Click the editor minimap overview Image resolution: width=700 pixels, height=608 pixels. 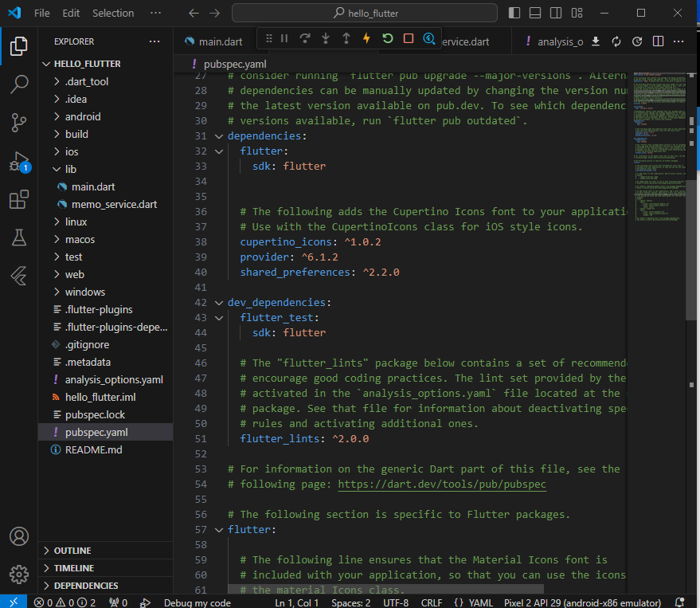(x=659, y=147)
